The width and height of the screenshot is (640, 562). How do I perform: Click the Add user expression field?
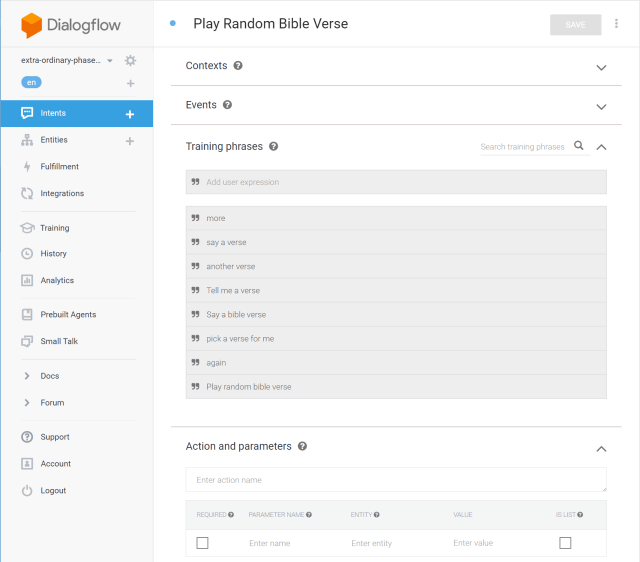click(x=396, y=182)
